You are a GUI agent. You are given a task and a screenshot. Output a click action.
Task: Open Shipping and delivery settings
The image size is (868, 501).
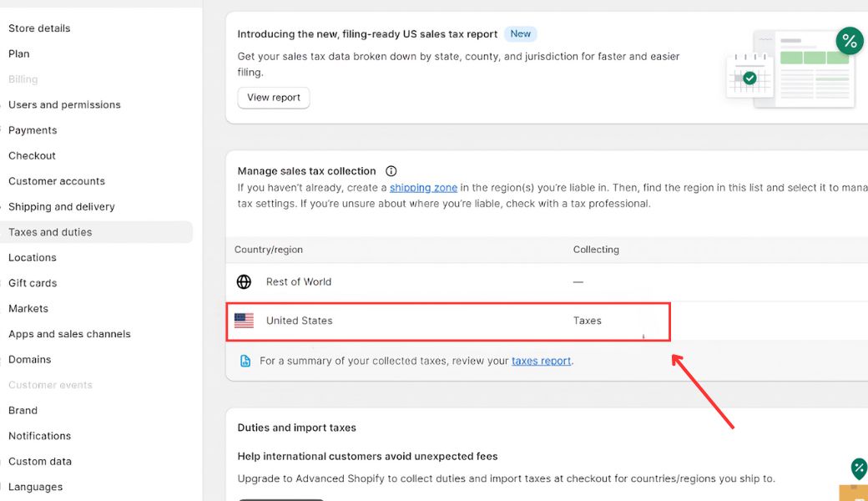(62, 206)
